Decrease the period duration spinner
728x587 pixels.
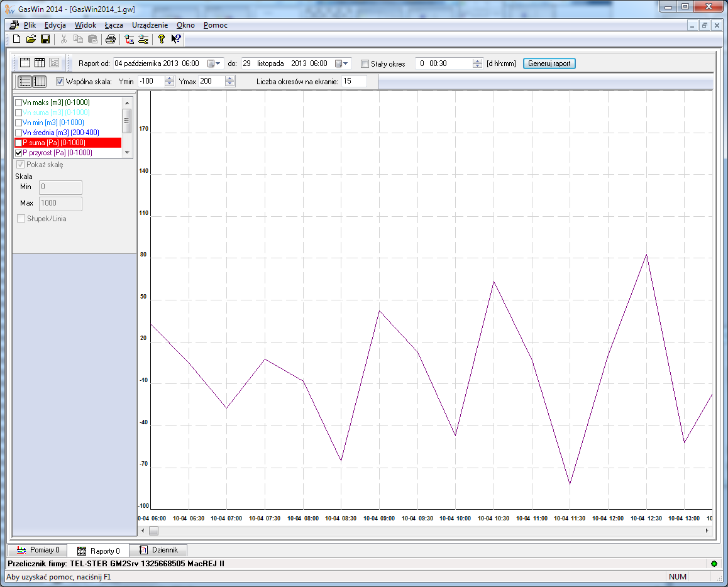477,67
